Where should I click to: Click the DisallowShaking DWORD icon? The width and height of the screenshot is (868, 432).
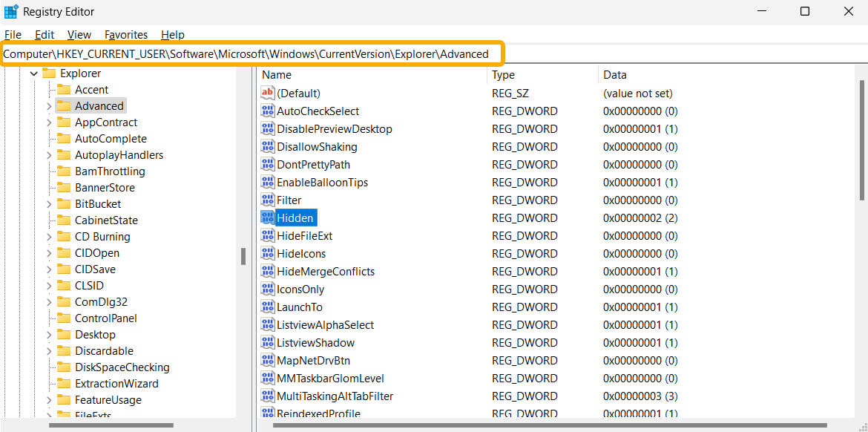(267, 146)
